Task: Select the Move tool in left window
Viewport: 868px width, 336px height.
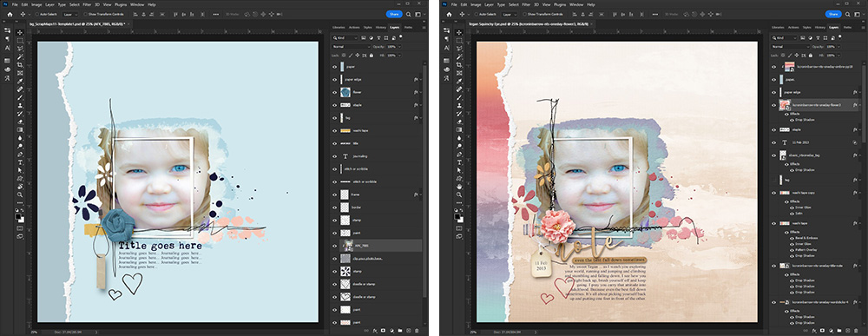Action: (x=20, y=33)
